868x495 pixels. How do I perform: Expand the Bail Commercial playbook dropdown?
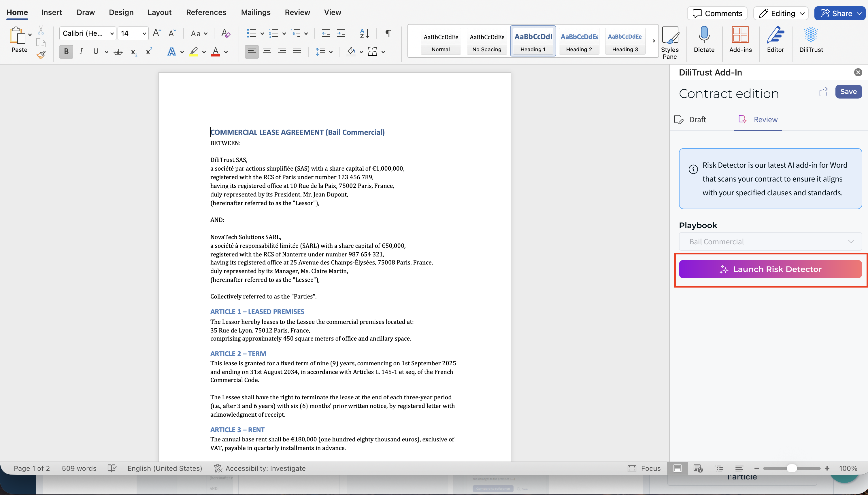(770, 242)
